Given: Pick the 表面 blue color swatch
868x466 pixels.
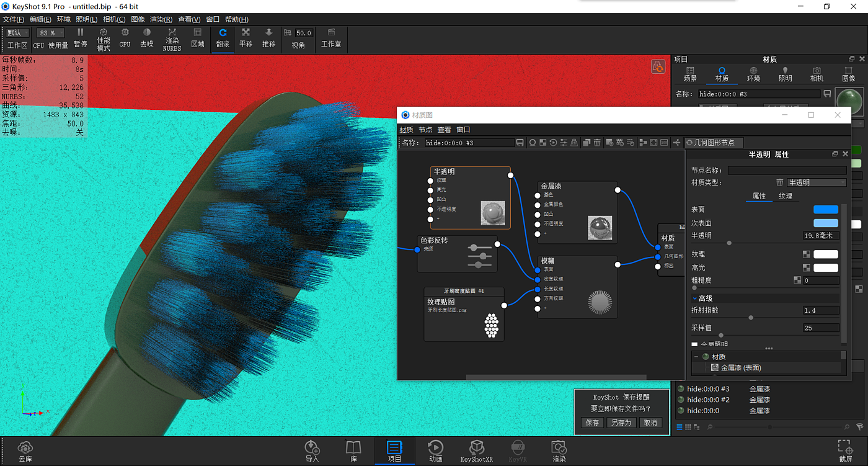Looking at the screenshot, I should [825, 210].
